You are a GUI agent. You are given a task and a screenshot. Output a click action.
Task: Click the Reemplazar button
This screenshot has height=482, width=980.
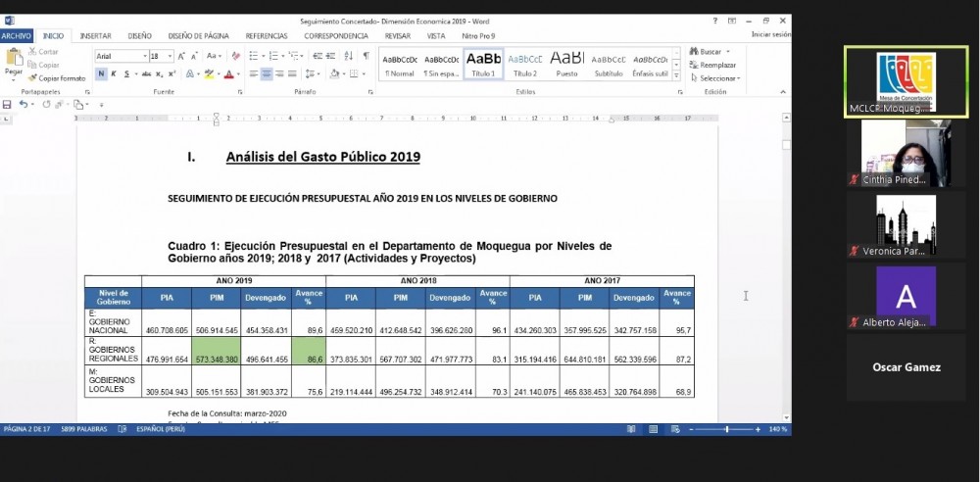coord(715,65)
